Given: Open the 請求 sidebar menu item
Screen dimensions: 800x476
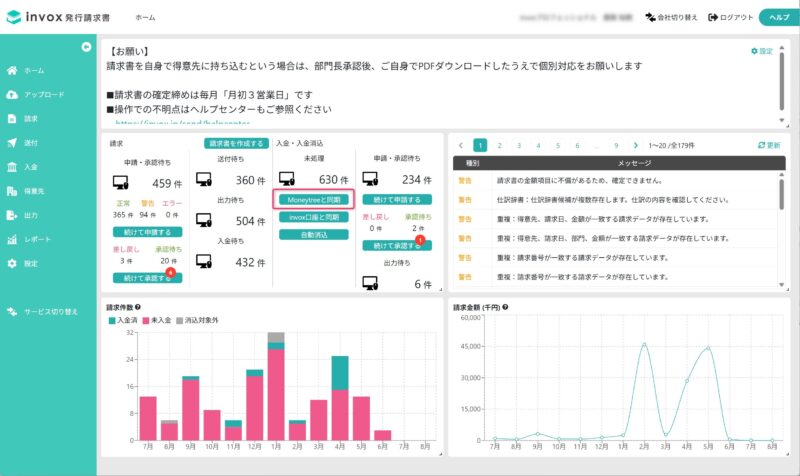Looking at the screenshot, I should pyautogui.click(x=22, y=119).
